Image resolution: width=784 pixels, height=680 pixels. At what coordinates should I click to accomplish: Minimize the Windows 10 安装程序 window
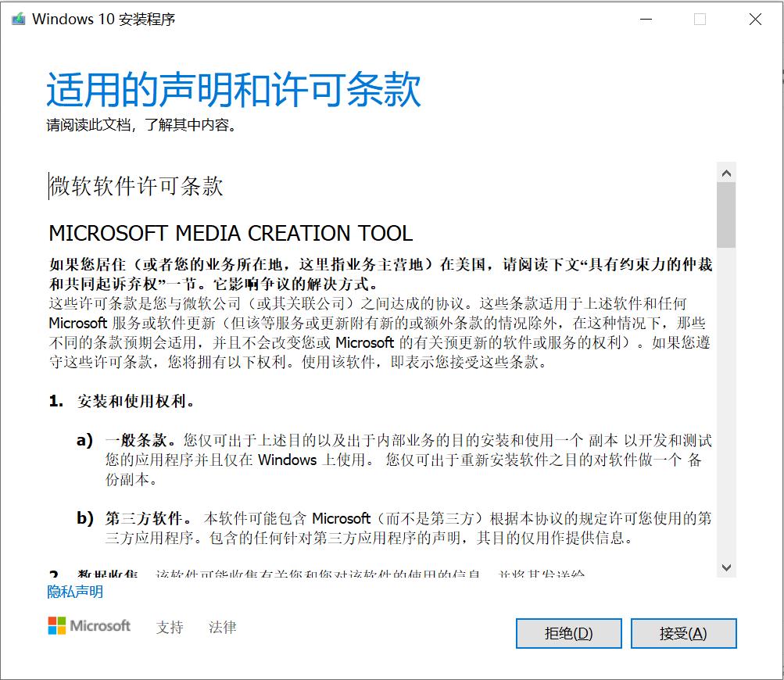[645, 18]
